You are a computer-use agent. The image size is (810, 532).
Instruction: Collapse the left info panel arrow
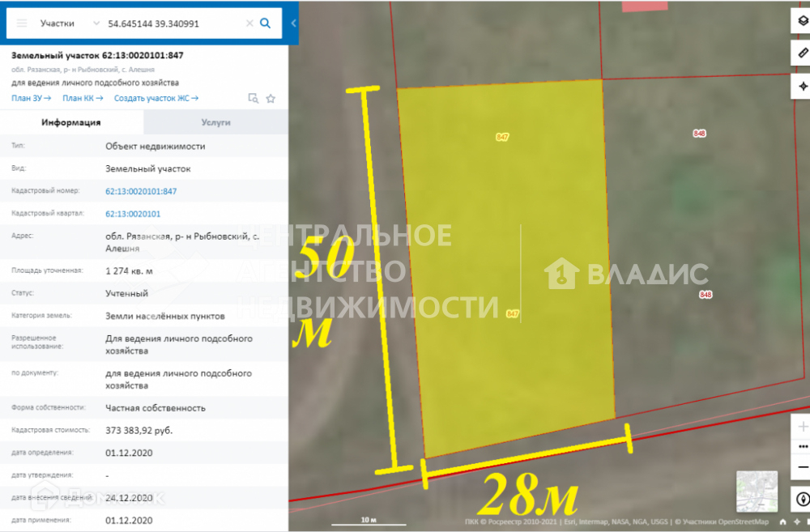click(x=293, y=23)
